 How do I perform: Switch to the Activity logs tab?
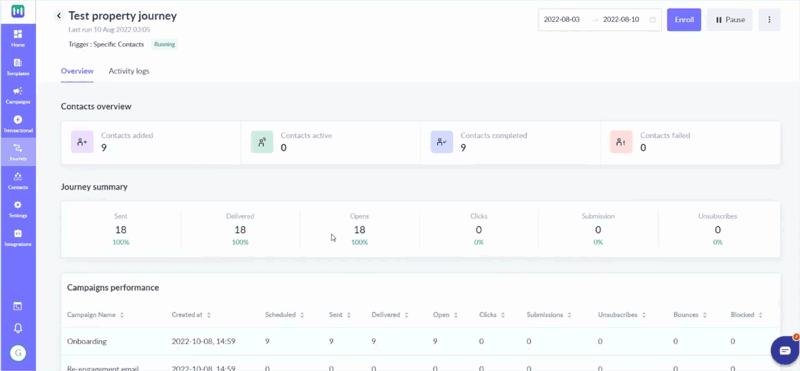(129, 71)
